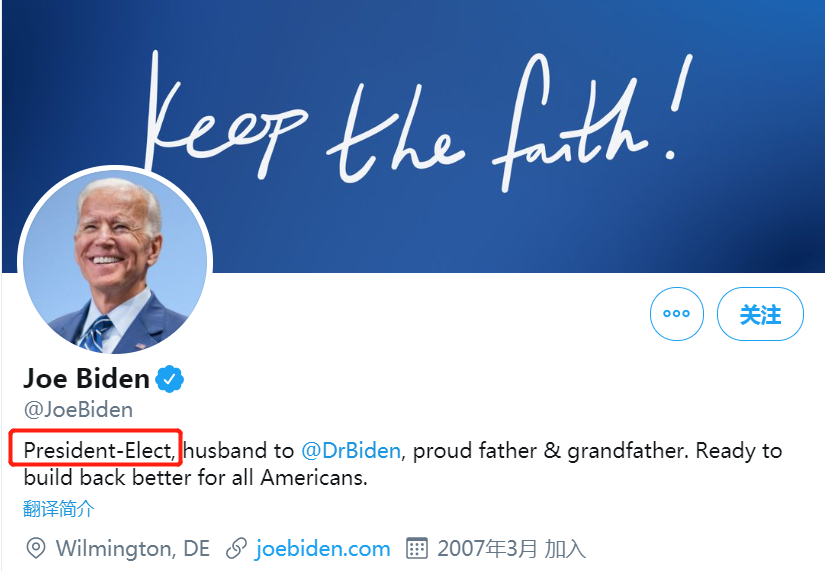Click "husband to" in the bio
This screenshot has width=825, height=571.
[x=239, y=451]
